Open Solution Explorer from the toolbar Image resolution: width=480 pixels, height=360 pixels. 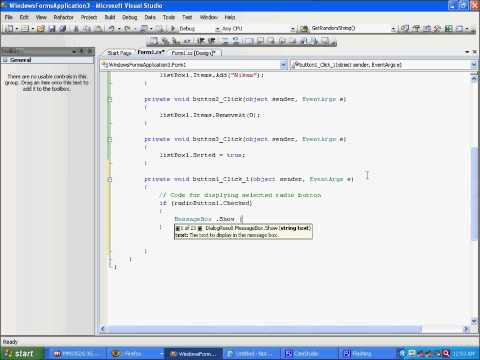(x=405, y=29)
